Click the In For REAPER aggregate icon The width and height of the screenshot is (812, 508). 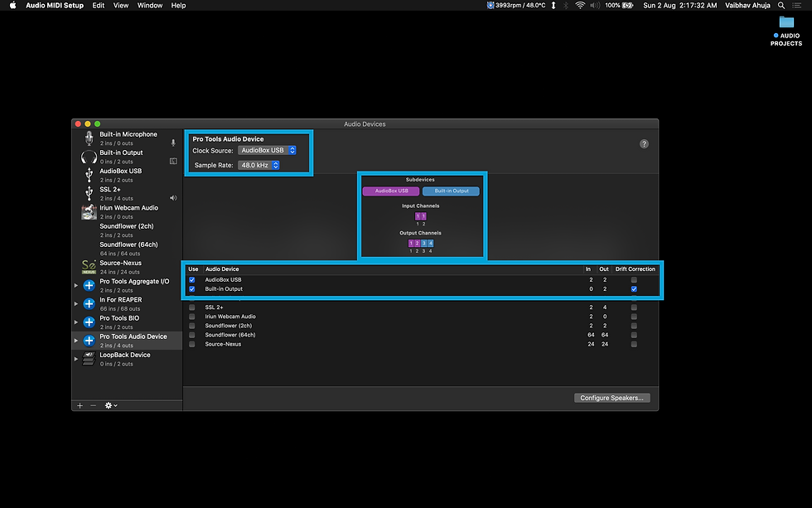89,303
